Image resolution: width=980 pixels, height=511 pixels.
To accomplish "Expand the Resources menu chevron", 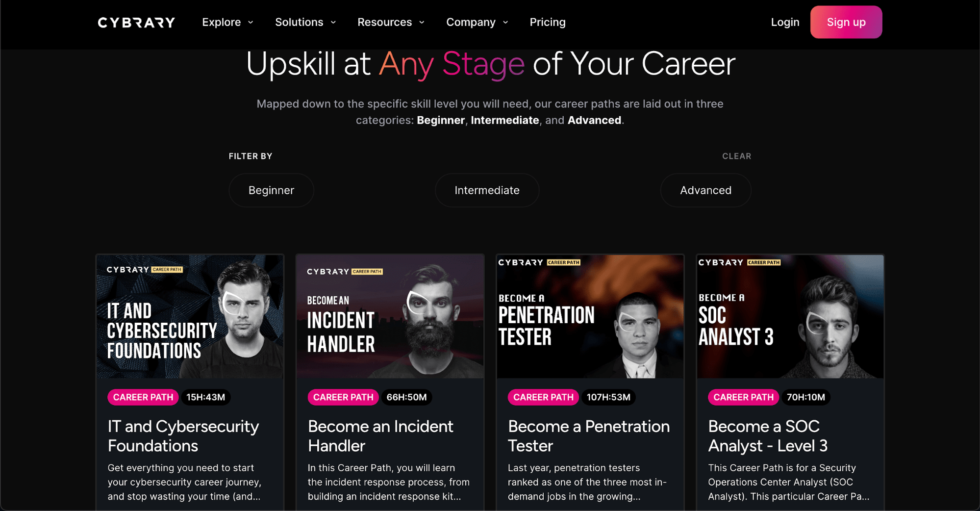I will (422, 23).
